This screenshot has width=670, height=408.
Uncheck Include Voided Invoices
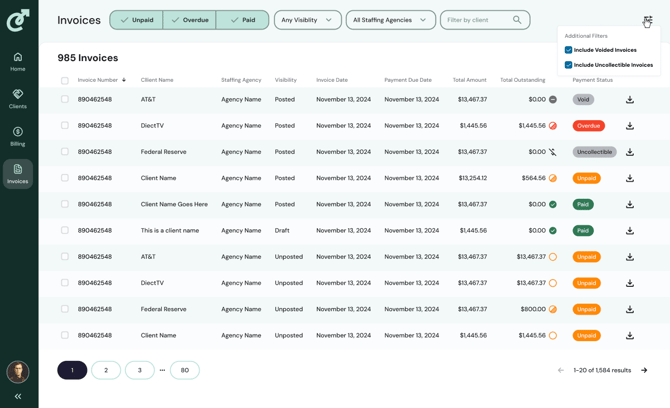click(x=569, y=50)
